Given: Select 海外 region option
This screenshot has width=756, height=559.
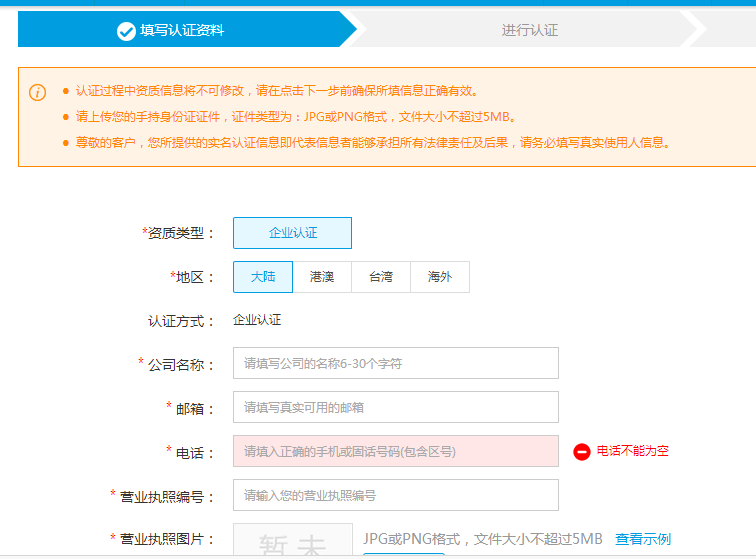Looking at the screenshot, I should 440,277.
